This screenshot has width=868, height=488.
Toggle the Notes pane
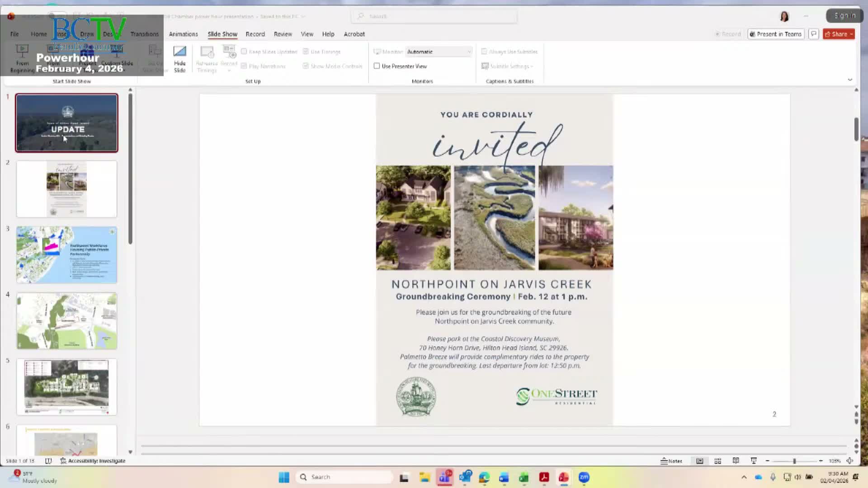click(x=671, y=461)
